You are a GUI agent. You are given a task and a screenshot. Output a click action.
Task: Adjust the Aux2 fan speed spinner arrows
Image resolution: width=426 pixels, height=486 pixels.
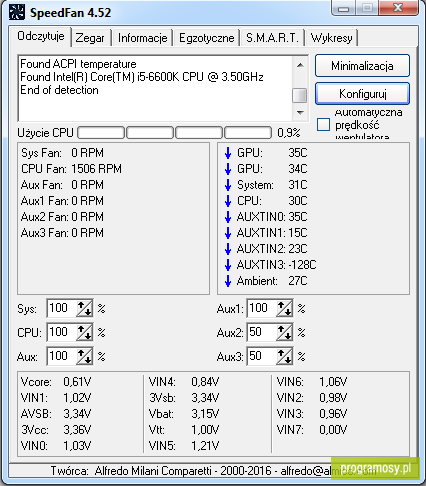pyautogui.click(x=285, y=332)
